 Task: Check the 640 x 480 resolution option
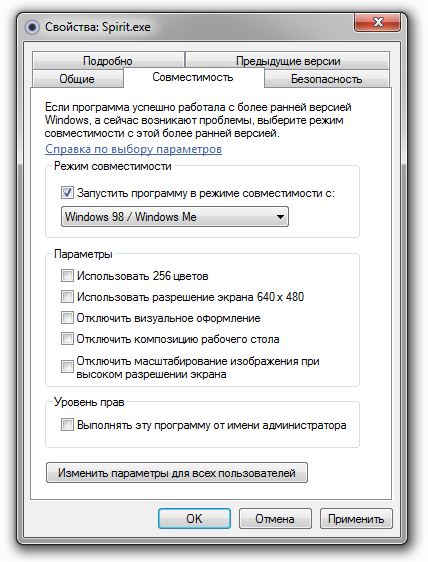tap(67, 296)
